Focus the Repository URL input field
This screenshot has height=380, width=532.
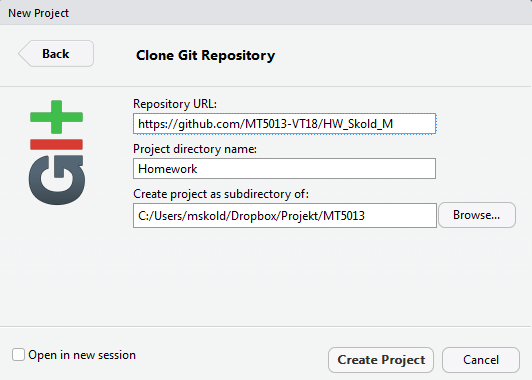[x=284, y=124]
